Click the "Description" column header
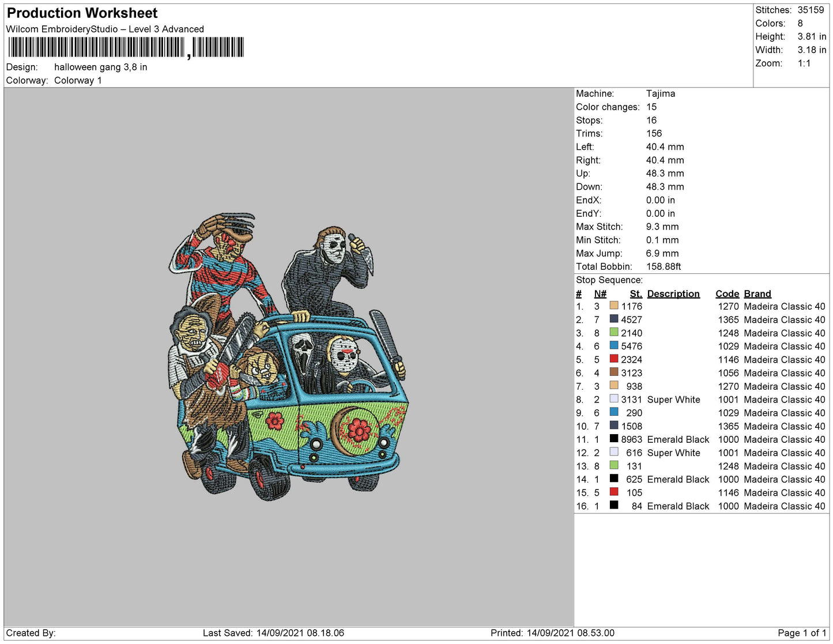 coord(673,293)
